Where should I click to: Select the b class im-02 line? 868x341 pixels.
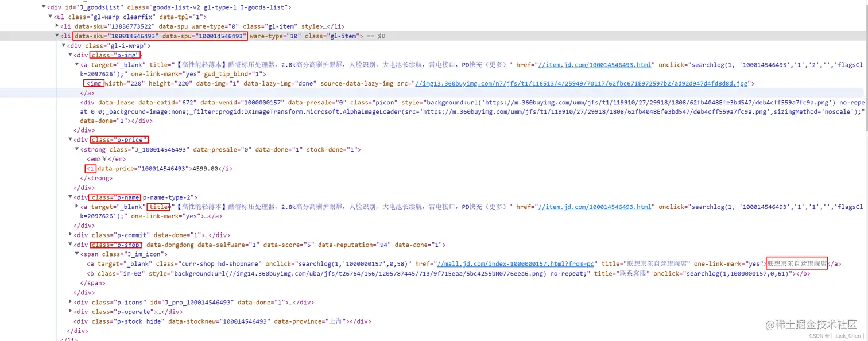(x=448, y=274)
